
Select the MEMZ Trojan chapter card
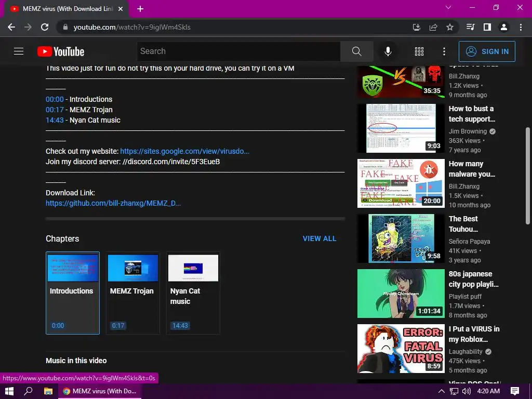[132, 293]
